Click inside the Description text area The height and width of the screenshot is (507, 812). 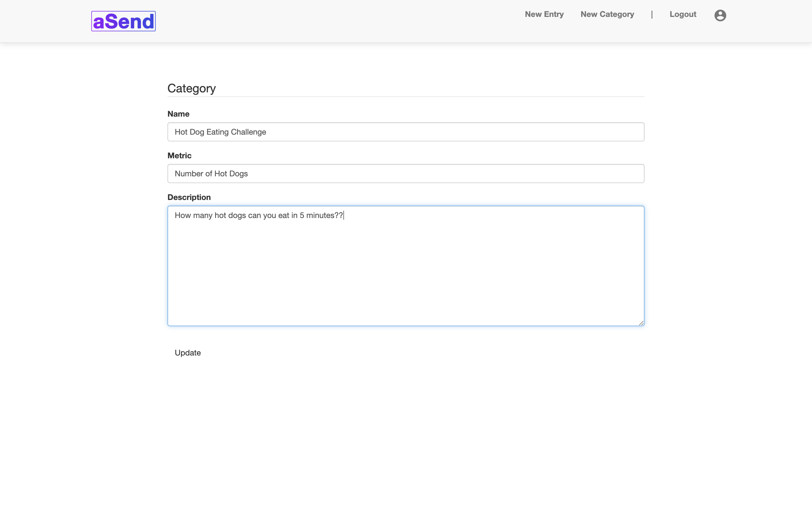(405, 268)
